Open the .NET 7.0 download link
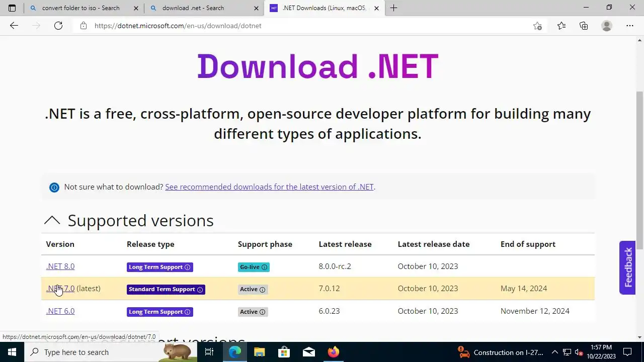 point(60,289)
